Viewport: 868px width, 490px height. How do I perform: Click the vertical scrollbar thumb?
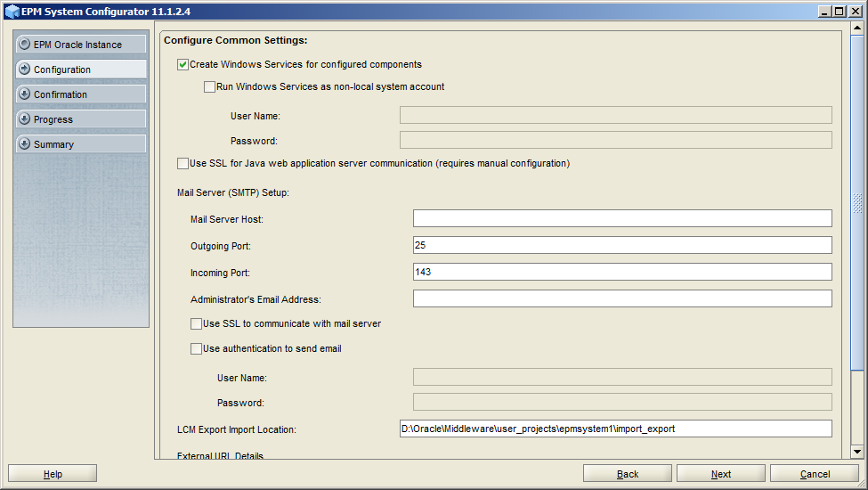(x=857, y=202)
